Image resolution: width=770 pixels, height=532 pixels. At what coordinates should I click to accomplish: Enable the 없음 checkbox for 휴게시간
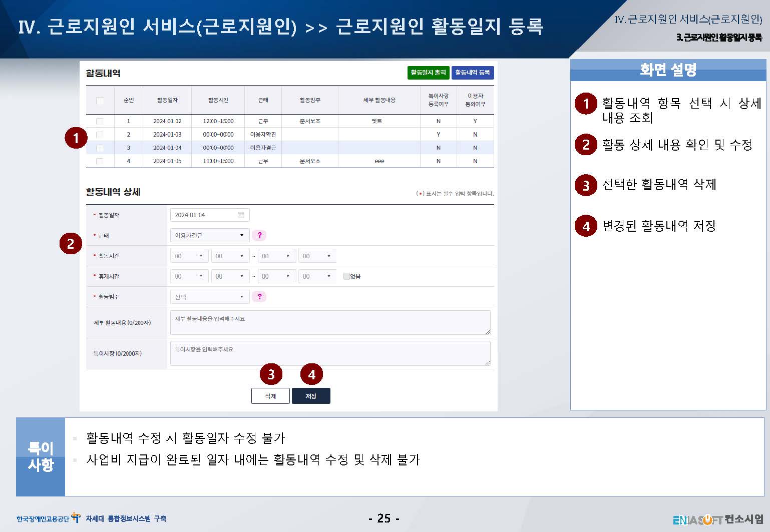point(346,276)
